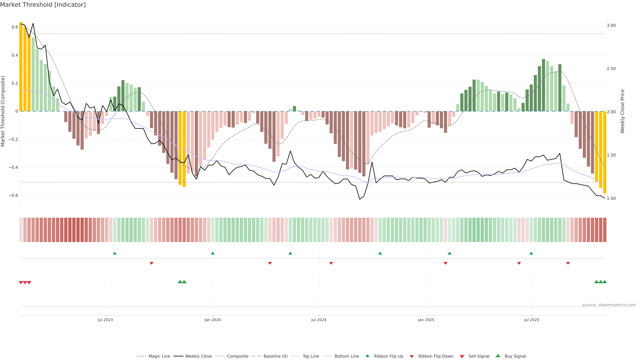
Task: Click the first Ribbon Flip Up marker after Jul 2023
Action: click(x=115, y=253)
